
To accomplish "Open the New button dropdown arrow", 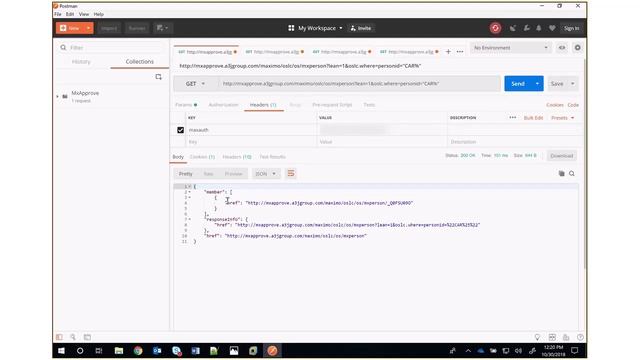I will 88,28.
